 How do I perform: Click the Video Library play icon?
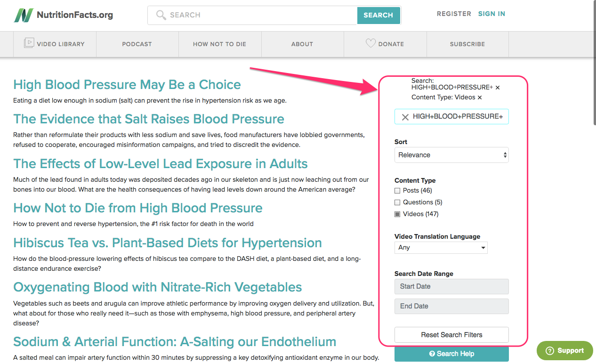click(x=29, y=43)
